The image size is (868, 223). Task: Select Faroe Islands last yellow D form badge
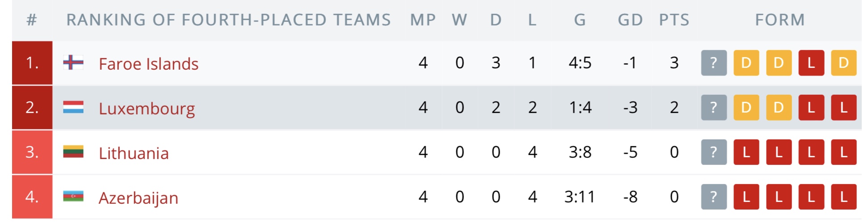click(x=844, y=63)
